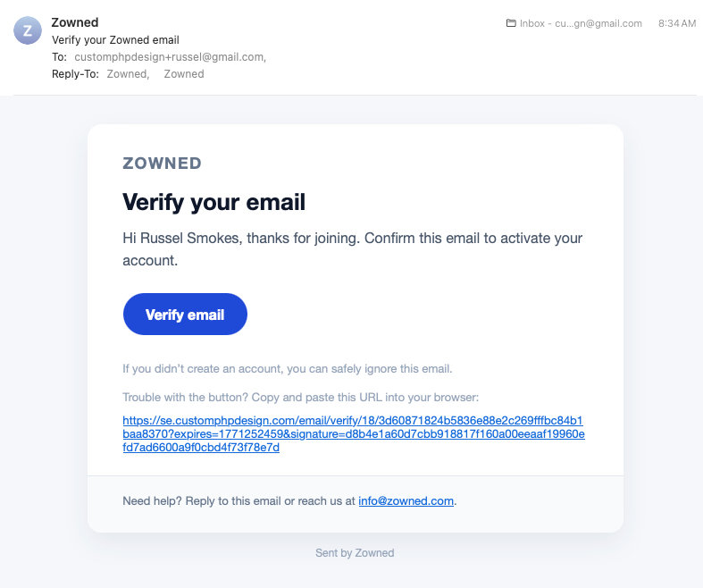Click the 8:34 AM timestamp
703x588 pixels.
coord(676,23)
